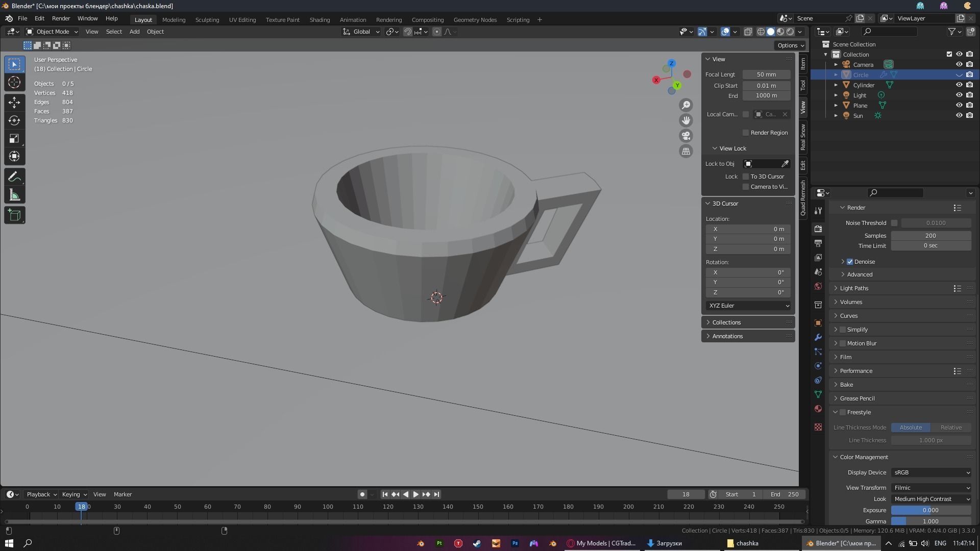This screenshot has width=980, height=551.
Task: Open the View Layer properties tab icon
Action: click(818, 258)
